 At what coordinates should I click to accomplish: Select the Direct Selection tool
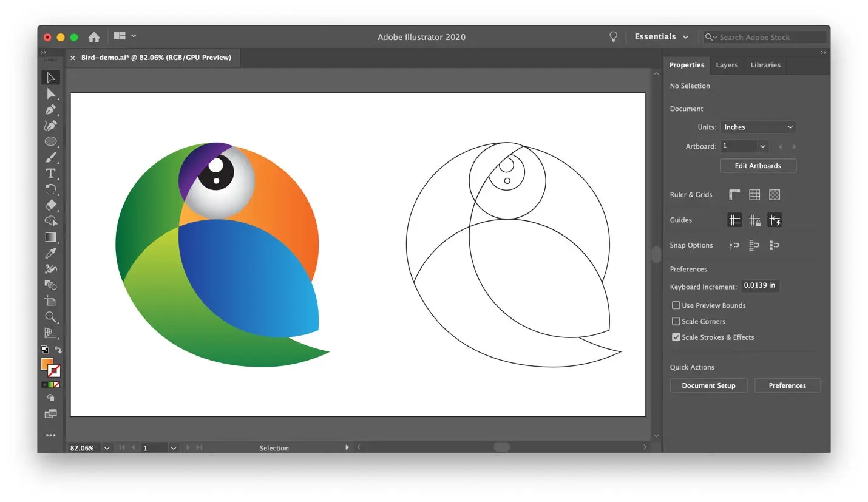50,93
